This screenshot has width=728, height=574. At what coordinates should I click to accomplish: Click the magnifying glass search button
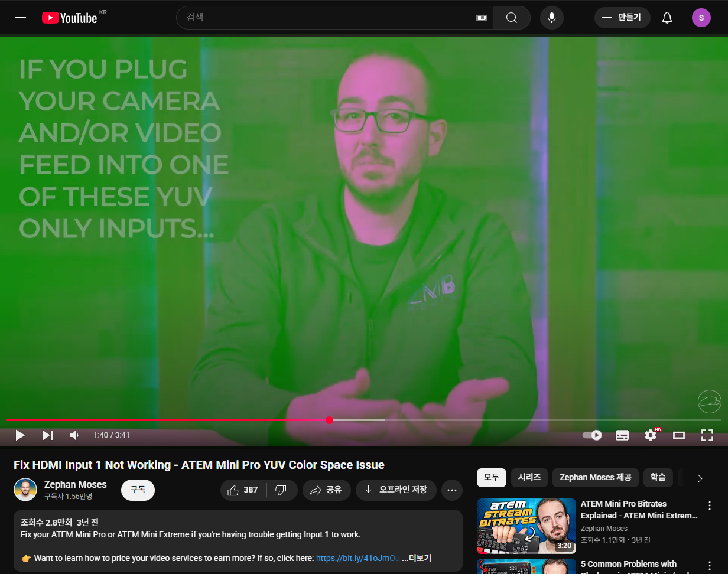click(512, 18)
